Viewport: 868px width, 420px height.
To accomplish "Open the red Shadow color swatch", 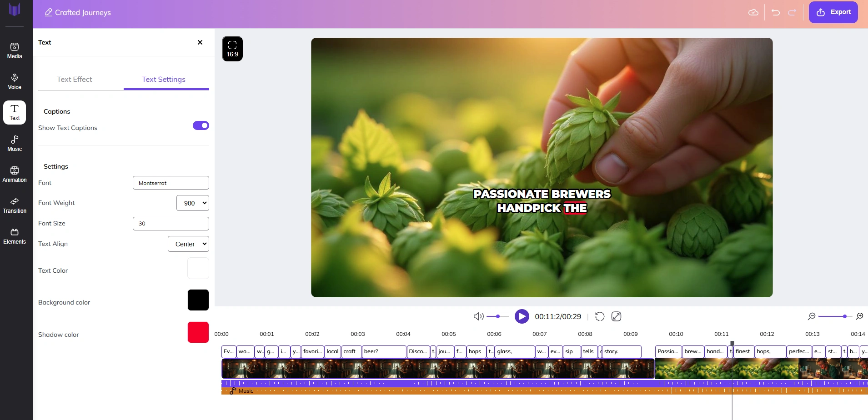I will coord(198,332).
